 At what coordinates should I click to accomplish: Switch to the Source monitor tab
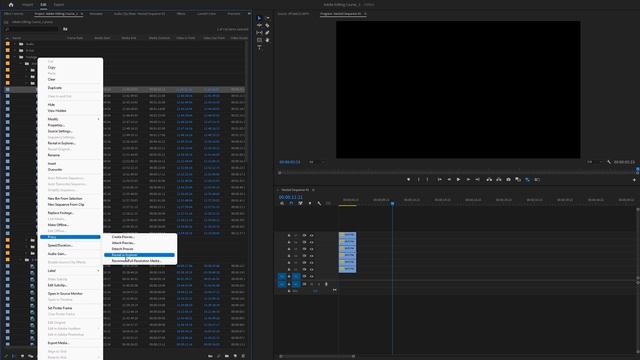[293, 13]
